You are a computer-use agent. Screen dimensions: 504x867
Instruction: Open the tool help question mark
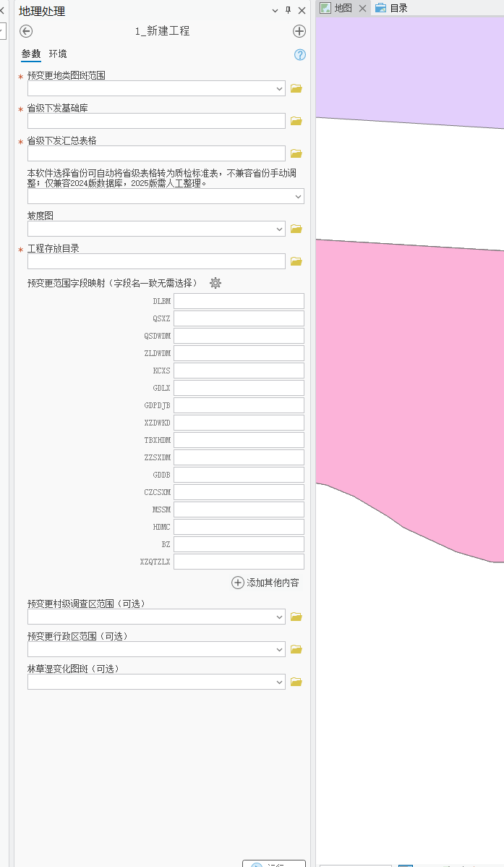(299, 55)
